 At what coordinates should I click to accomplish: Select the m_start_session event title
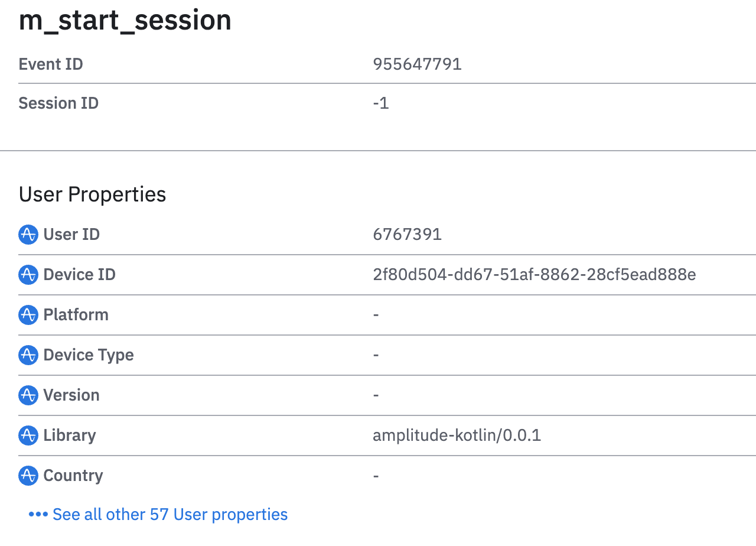tap(125, 20)
